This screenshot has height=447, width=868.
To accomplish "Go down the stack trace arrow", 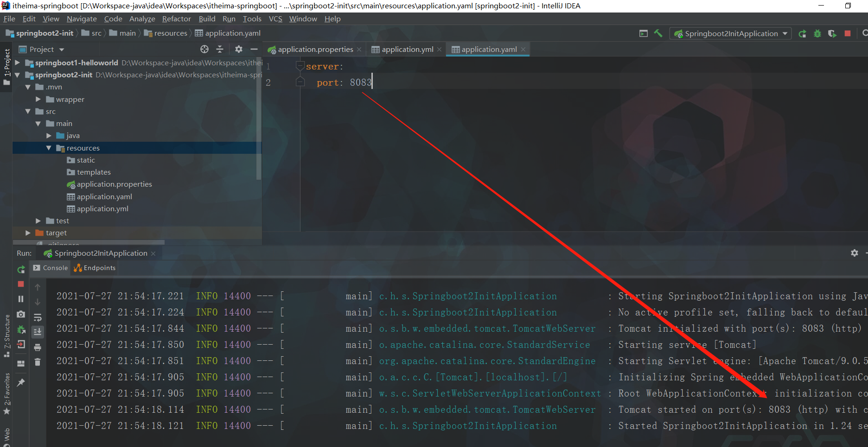I will [x=38, y=302].
